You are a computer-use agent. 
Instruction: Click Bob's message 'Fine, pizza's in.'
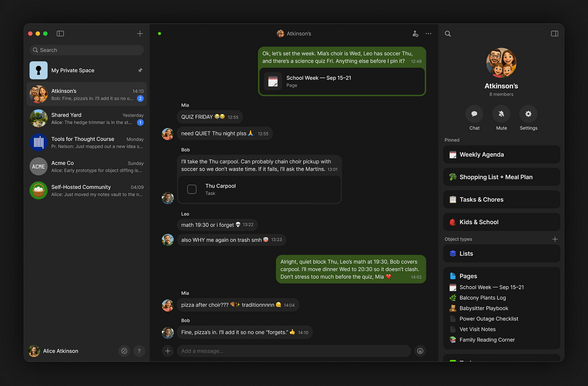click(245, 332)
